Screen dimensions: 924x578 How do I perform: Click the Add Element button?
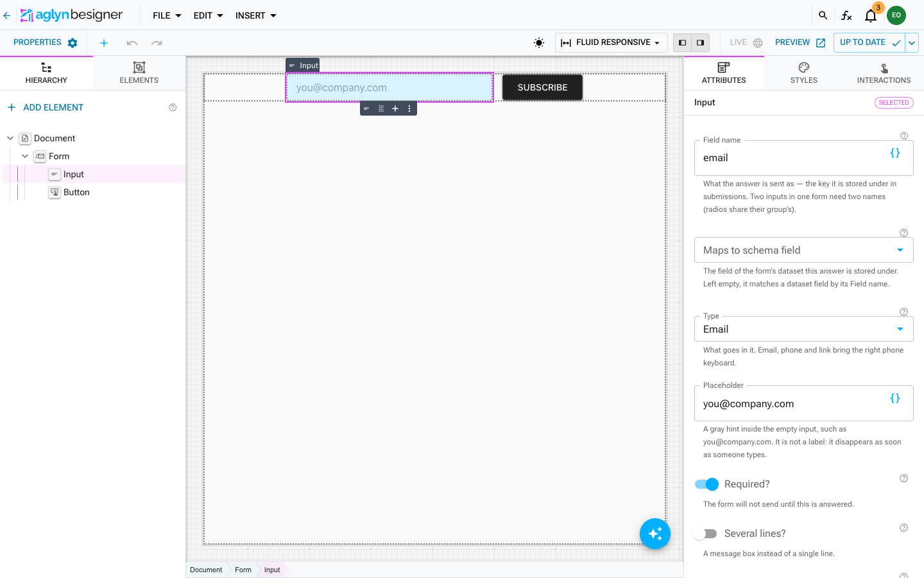tap(46, 107)
